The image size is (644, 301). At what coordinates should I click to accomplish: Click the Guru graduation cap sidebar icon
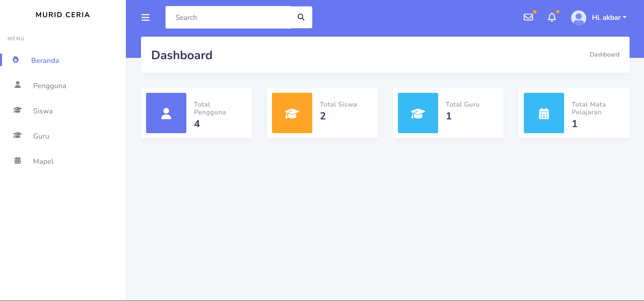coord(17,135)
